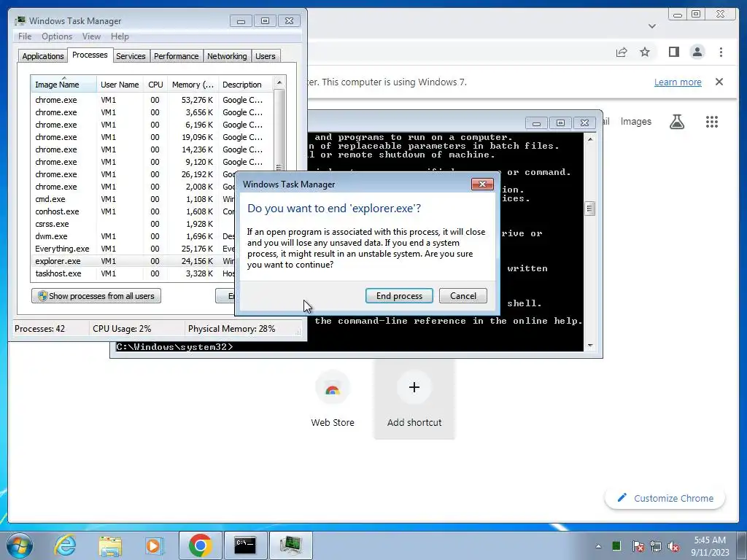Launch Internet Explorer from the taskbar
Viewport: 747px width, 560px height.
point(65,545)
